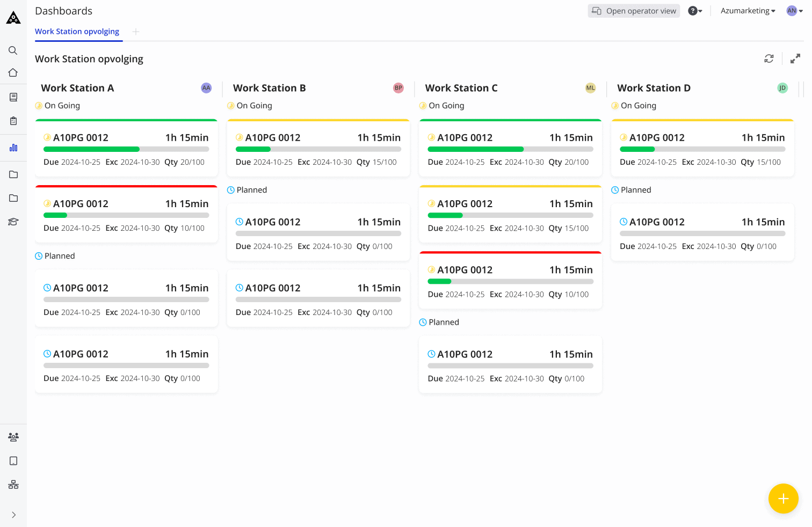
Task: Open the book/documentation icon in the sidebar
Action: [x=13, y=97]
